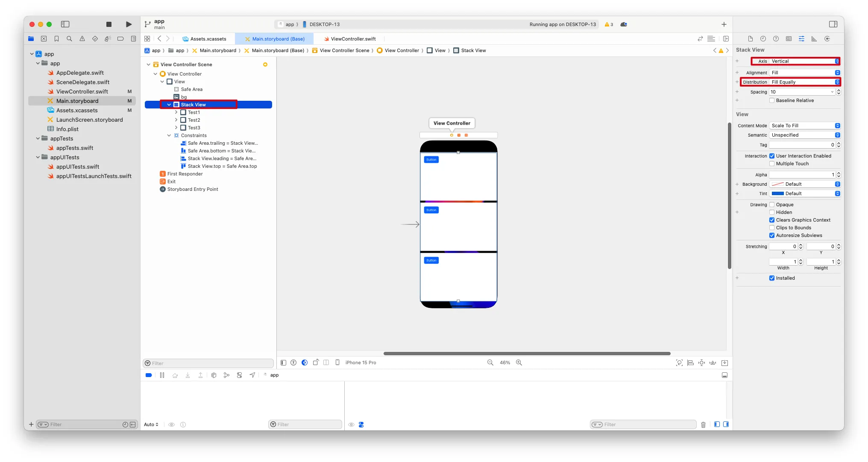Enable the Baseline Relative checkbox
The width and height of the screenshot is (868, 462).
[772, 101]
